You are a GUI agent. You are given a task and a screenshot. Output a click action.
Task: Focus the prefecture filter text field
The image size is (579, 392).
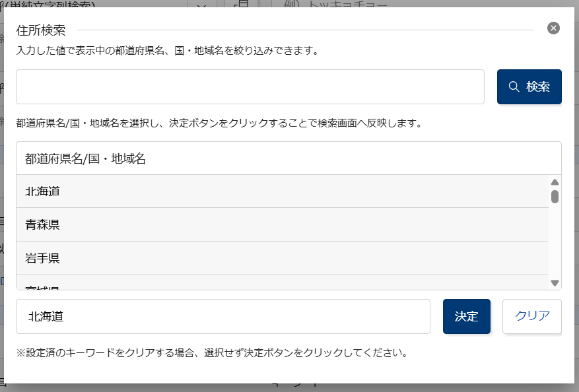pyautogui.click(x=250, y=86)
